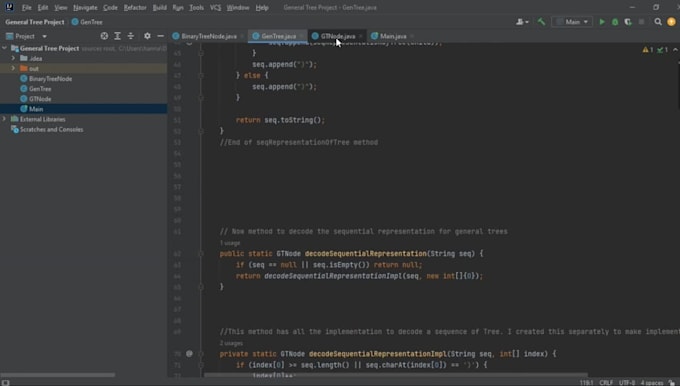Click the UTF-8 encoding status
This screenshot has height=386, width=680.
click(627, 383)
